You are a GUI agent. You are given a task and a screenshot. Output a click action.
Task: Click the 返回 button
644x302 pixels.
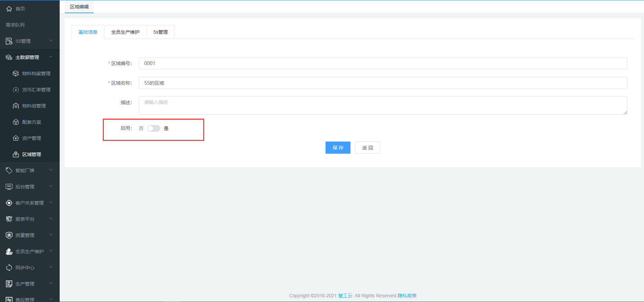[x=367, y=148]
